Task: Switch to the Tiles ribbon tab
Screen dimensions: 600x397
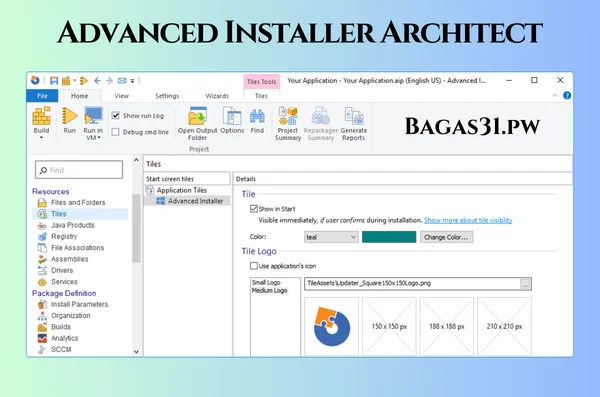Action: click(x=261, y=96)
